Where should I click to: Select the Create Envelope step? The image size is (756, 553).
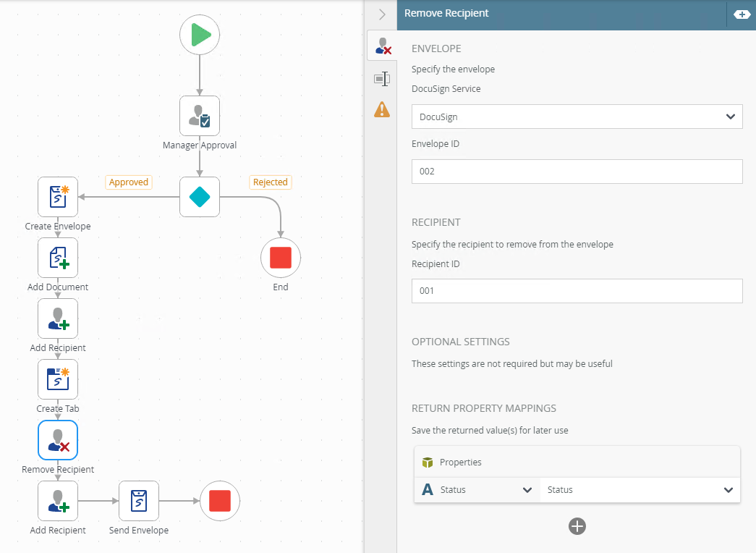[x=58, y=197]
